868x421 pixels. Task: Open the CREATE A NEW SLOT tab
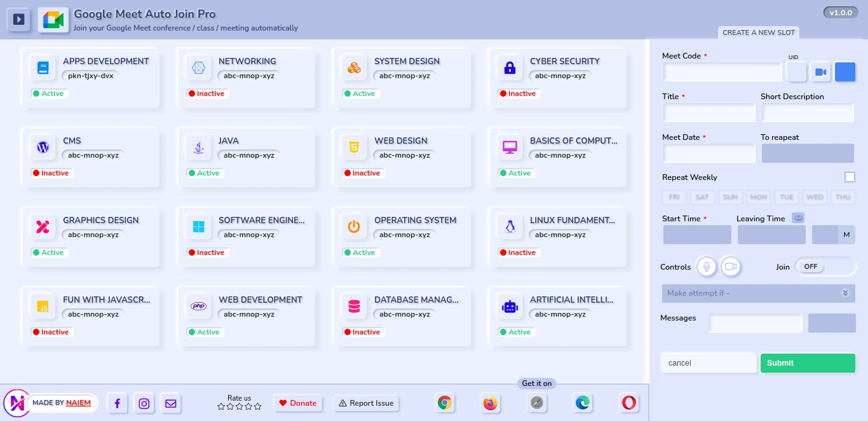pos(759,32)
